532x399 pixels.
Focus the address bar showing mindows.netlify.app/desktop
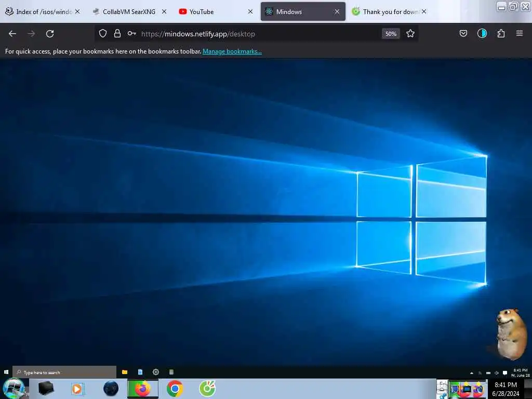pyautogui.click(x=258, y=34)
